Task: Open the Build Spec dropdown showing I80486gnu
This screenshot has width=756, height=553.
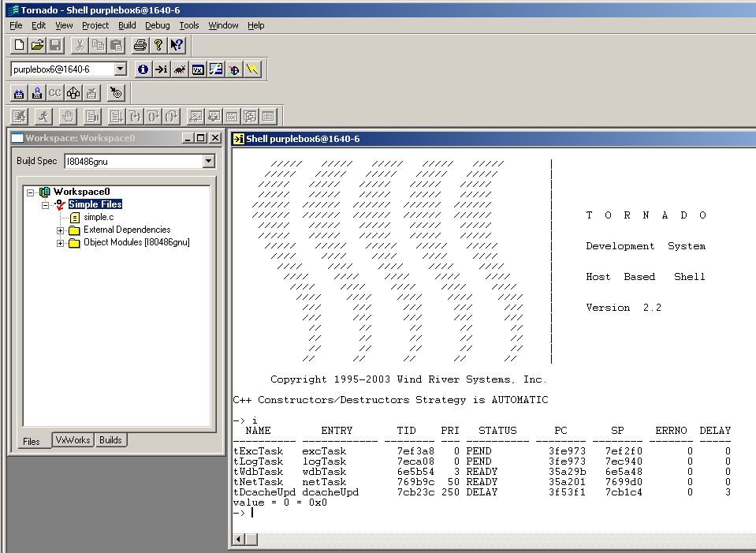Action: (x=208, y=161)
